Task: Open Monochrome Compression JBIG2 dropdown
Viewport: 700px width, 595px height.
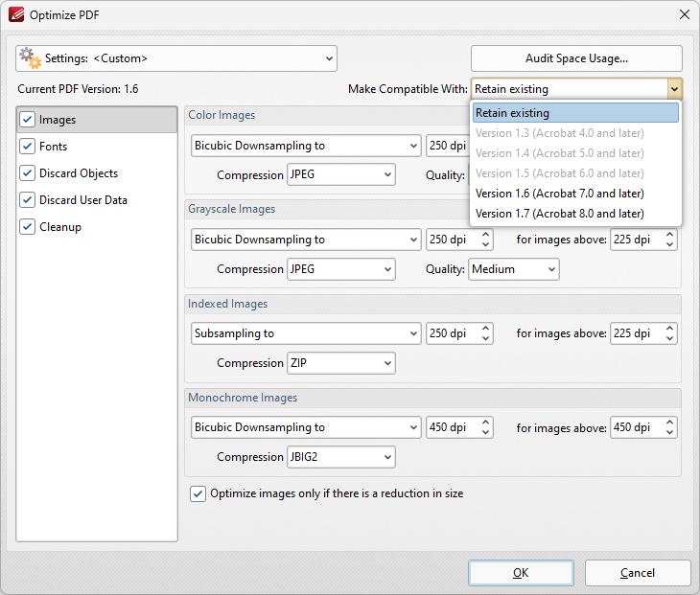Action: pos(341,457)
